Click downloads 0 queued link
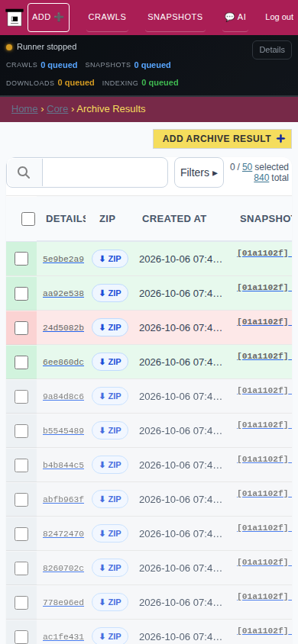Image resolution: width=298 pixels, height=644 pixels. pyautogui.click(x=76, y=82)
